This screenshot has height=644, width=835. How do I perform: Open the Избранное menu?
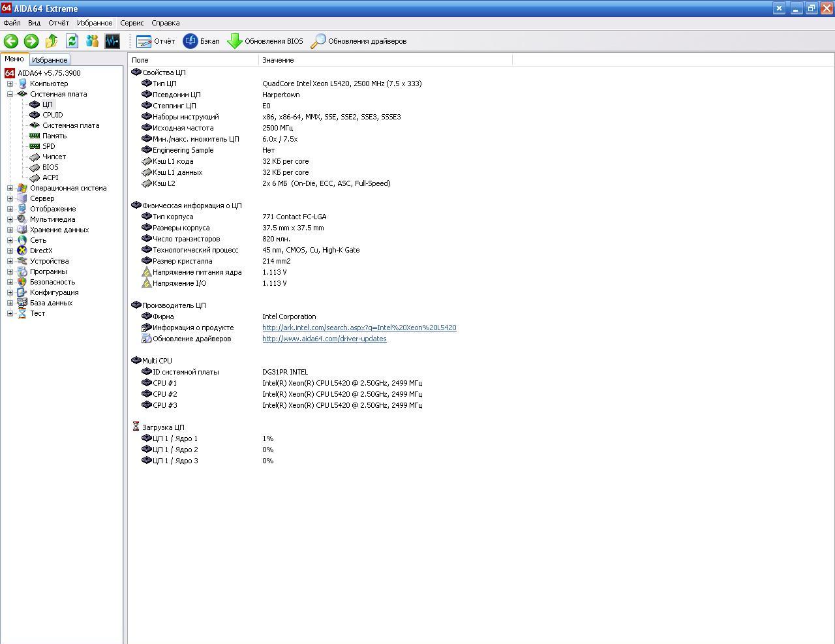pyautogui.click(x=95, y=23)
